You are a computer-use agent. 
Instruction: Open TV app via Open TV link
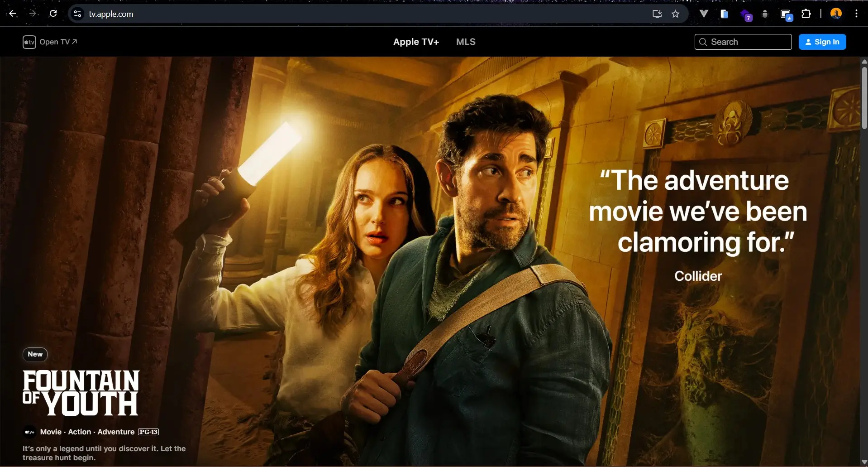[x=58, y=42]
